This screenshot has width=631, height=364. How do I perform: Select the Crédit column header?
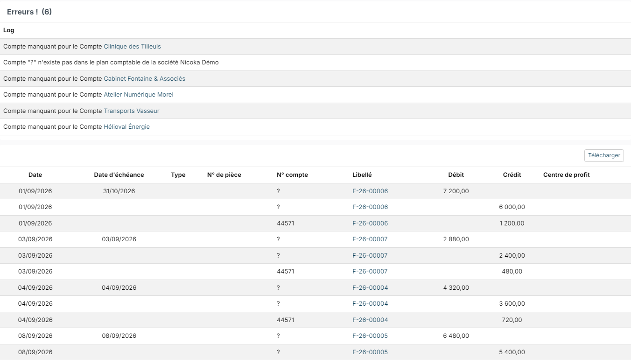512,175
